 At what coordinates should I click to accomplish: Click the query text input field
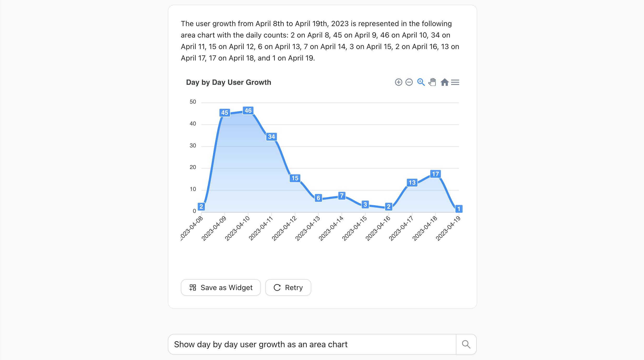pyautogui.click(x=312, y=344)
